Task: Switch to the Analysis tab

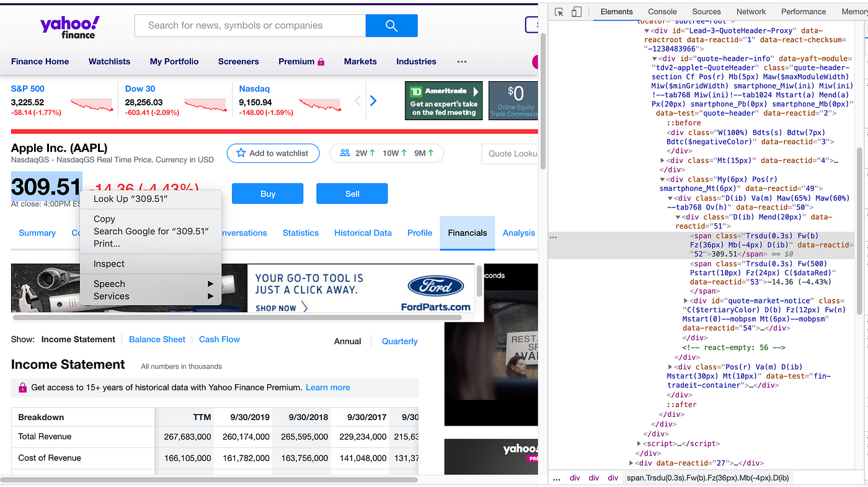Action: (519, 233)
